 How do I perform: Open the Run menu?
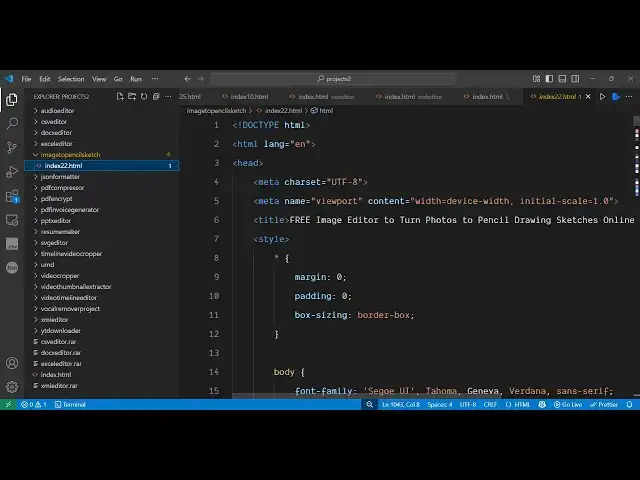(136, 79)
